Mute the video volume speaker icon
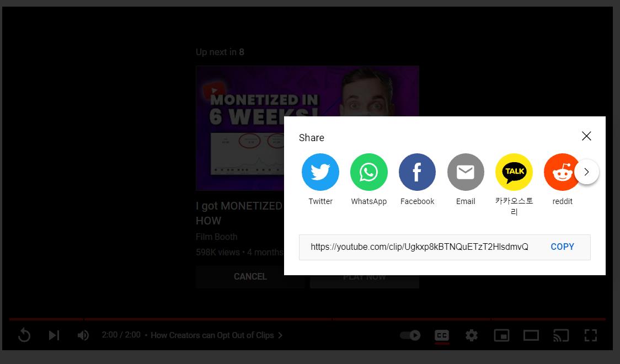This screenshot has width=620, height=364. [x=83, y=335]
